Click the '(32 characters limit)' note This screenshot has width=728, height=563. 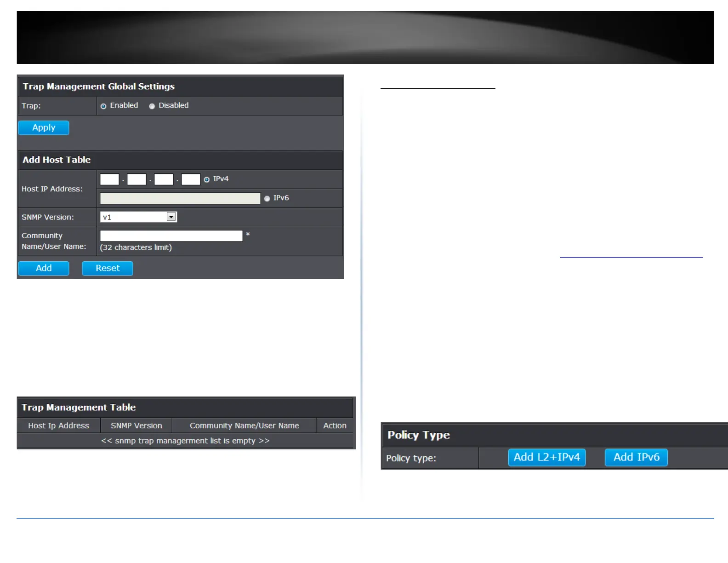coord(136,247)
